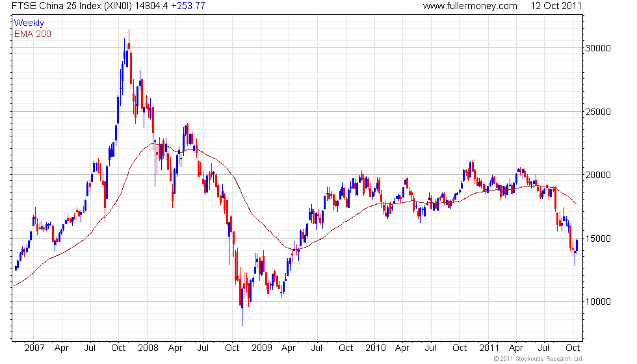This screenshot has width=637, height=364.
Task: Select the Weekly interval label
Action: [x=29, y=23]
